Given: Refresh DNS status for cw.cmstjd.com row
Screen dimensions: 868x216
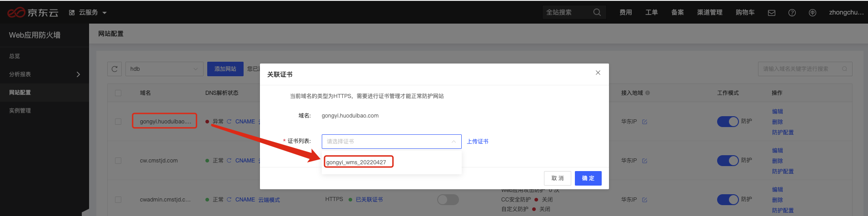Looking at the screenshot, I should pyautogui.click(x=229, y=161).
